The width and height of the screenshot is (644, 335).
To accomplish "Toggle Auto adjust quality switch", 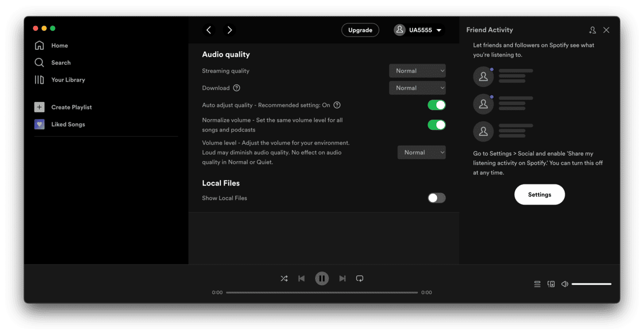I will point(436,105).
